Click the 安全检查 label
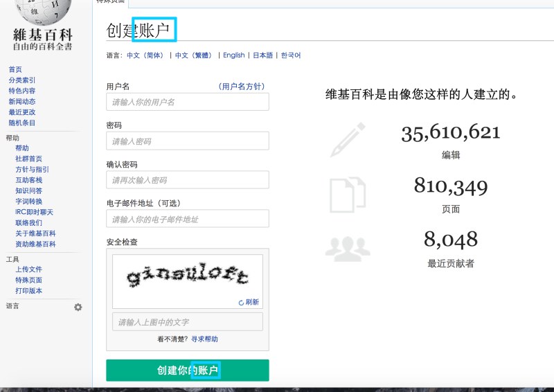The width and height of the screenshot is (554, 392). (122, 242)
